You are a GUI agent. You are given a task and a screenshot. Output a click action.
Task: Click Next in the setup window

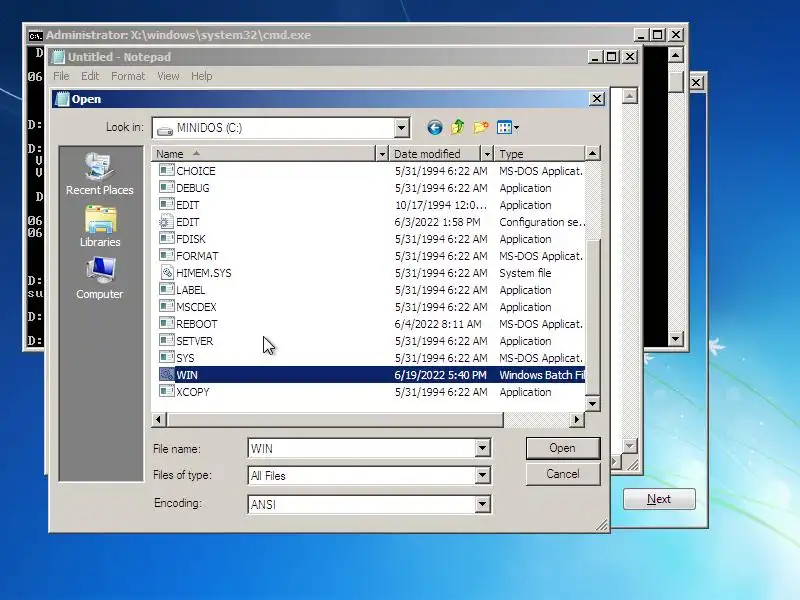click(659, 498)
